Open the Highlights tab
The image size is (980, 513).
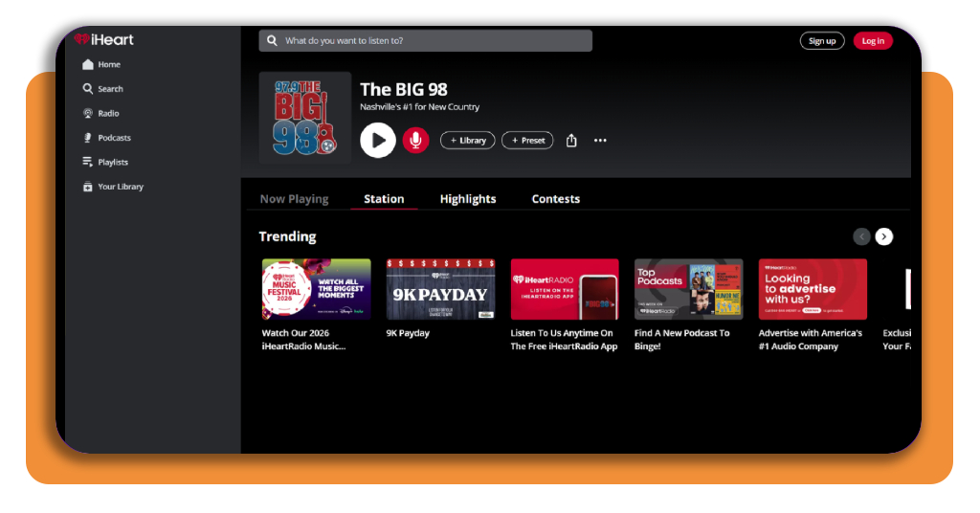tap(468, 199)
